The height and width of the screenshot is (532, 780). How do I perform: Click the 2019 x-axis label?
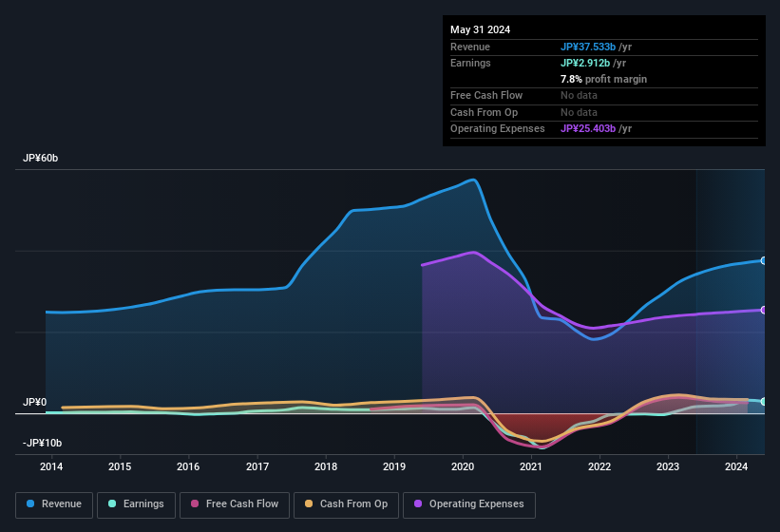pyautogui.click(x=394, y=466)
